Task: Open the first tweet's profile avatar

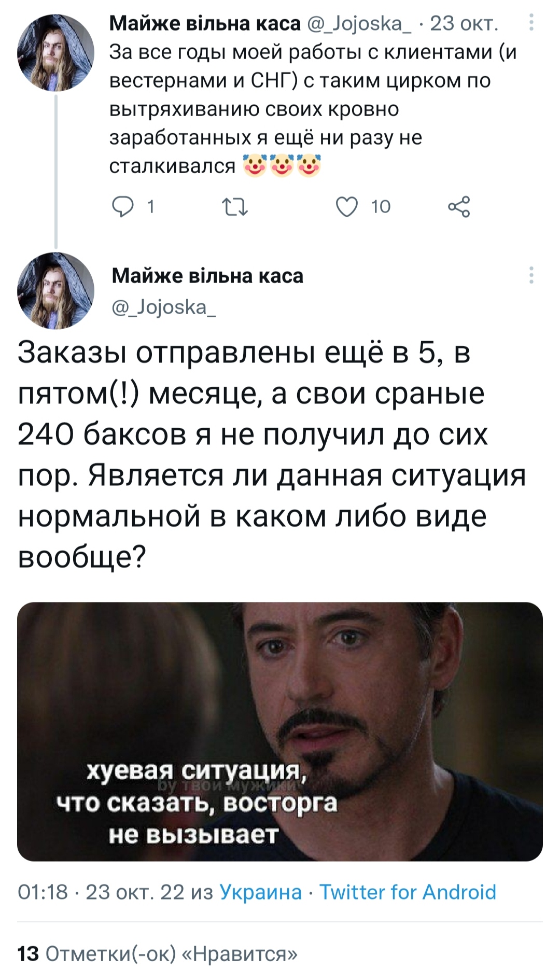Action: pos(55,52)
